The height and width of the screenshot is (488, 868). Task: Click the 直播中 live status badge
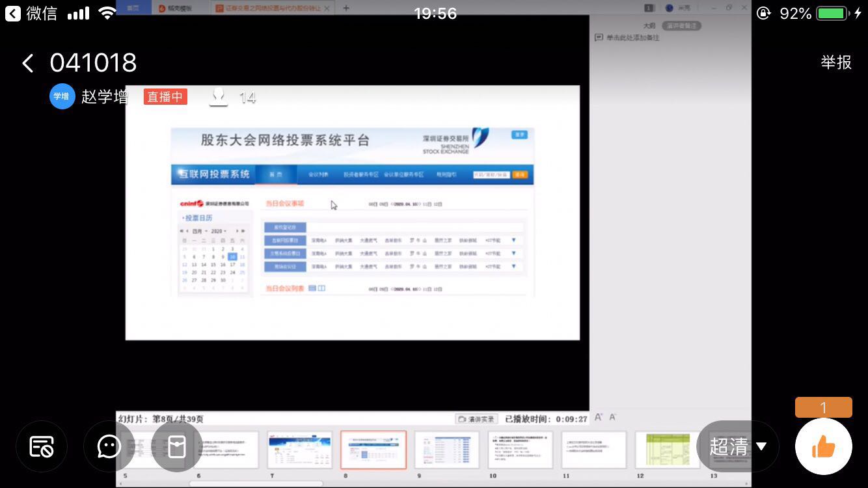(x=165, y=97)
